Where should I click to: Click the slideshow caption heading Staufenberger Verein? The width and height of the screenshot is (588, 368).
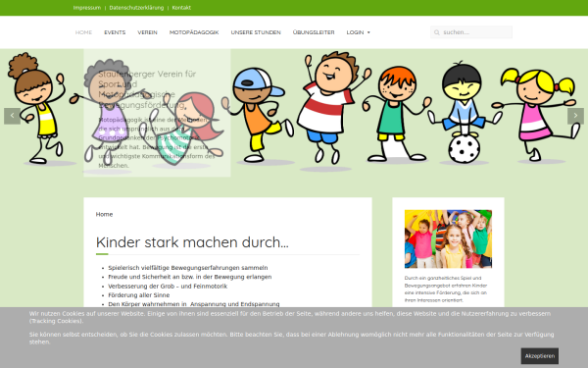click(147, 89)
